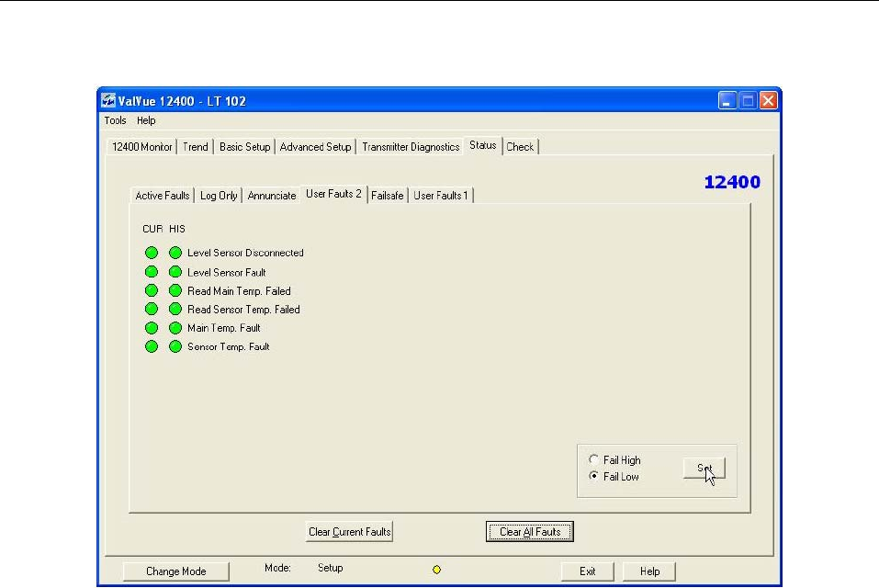Open the Basic Setup tab
The height and width of the screenshot is (588, 879).
[245, 147]
